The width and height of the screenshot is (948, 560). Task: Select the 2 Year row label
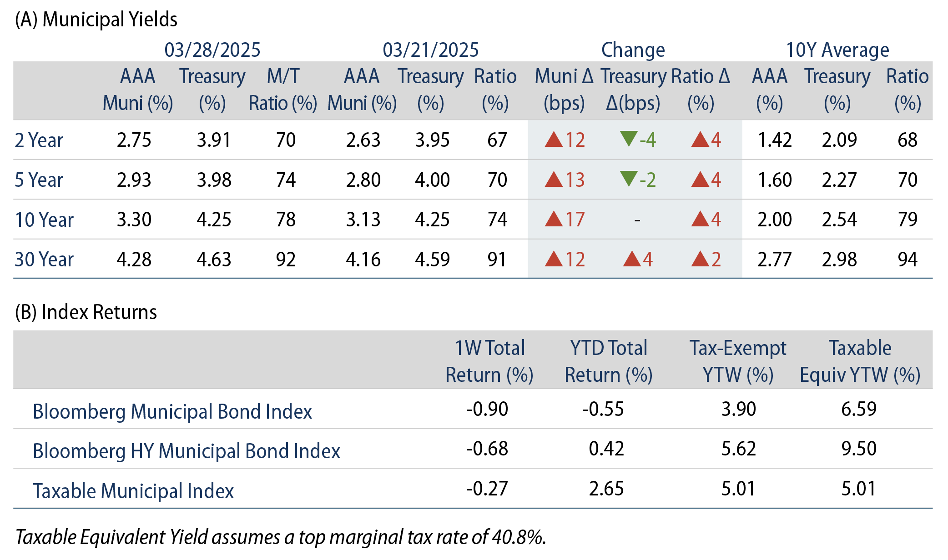click(39, 140)
